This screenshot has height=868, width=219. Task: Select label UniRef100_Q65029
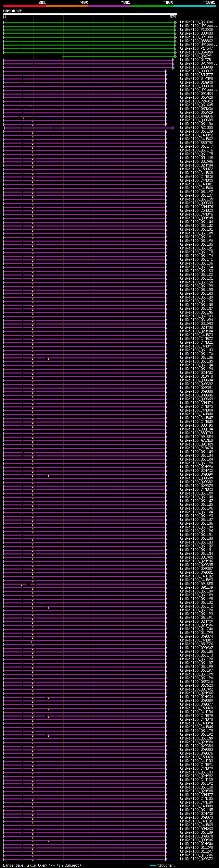click(x=196, y=113)
